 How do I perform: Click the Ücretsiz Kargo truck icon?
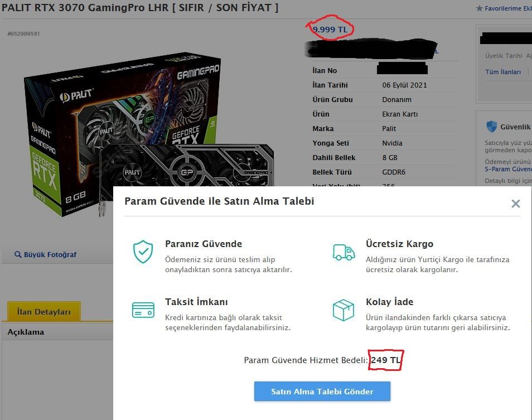(x=344, y=252)
